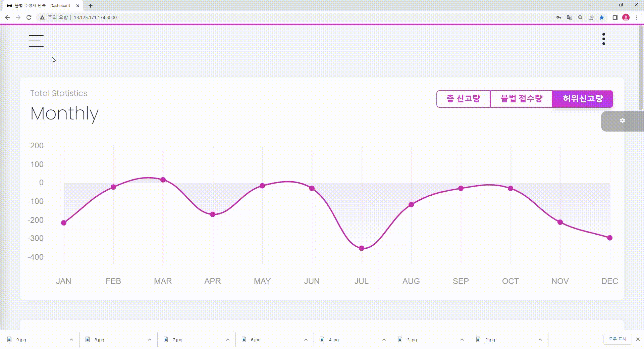Image resolution: width=644 pixels, height=349 pixels.
Task: Close the downloads bar
Action: pos(638,339)
